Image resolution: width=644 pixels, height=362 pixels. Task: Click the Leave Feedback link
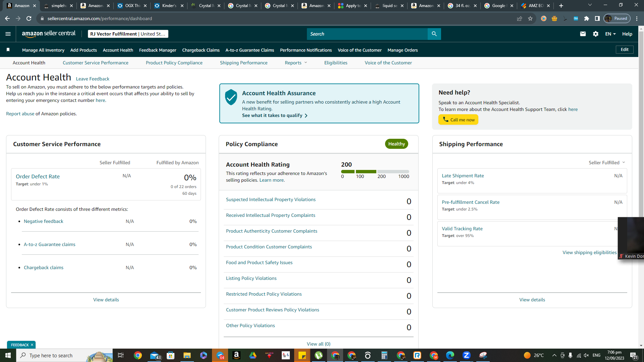click(93, 79)
